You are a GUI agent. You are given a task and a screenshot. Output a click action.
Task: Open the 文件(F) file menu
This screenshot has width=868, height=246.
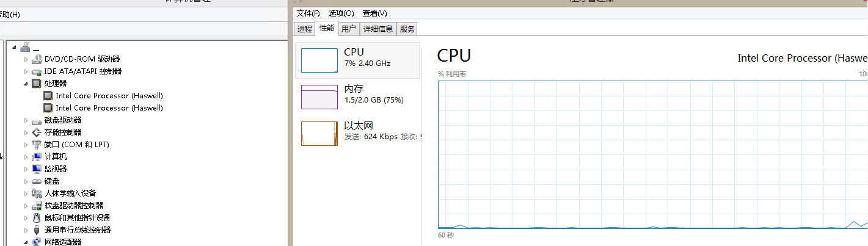tap(308, 13)
